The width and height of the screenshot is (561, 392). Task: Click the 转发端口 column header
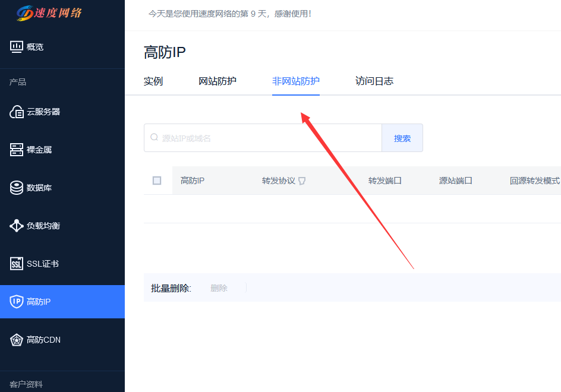tap(385, 181)
